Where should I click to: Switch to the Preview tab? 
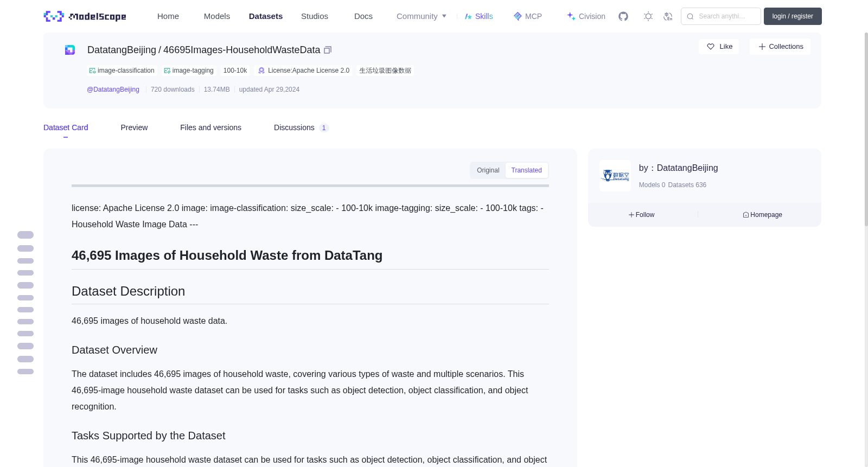click(134, 127)
